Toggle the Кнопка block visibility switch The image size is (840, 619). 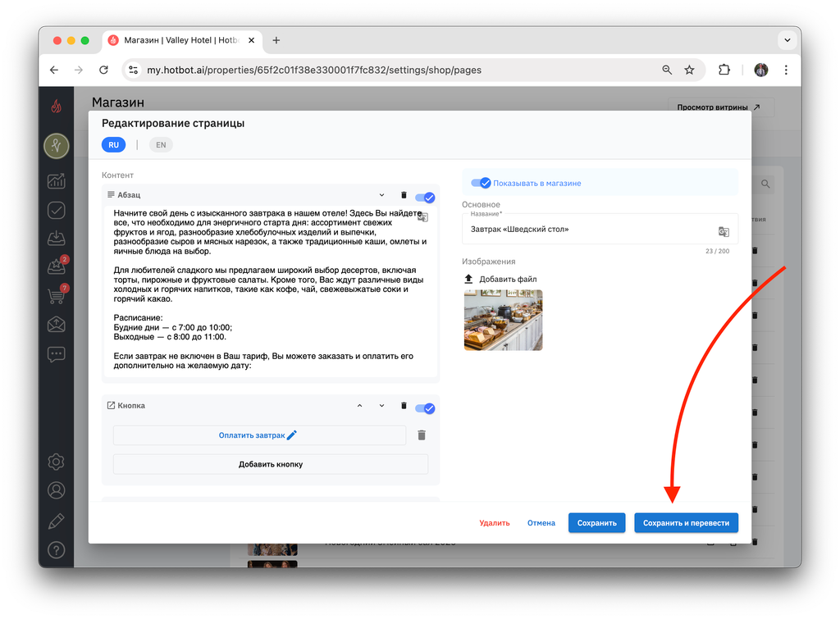click(x=425, y=408)
